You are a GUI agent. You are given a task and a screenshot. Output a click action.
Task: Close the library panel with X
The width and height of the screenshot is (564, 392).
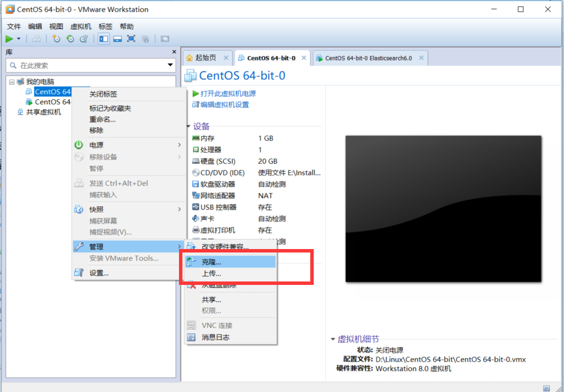click(x=174, y=52)
